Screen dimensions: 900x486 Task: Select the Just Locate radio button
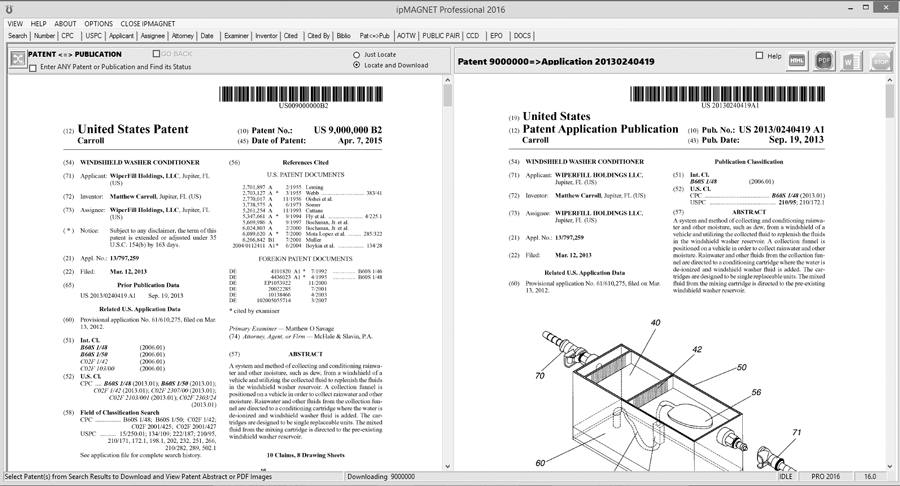tap(356, 54)
